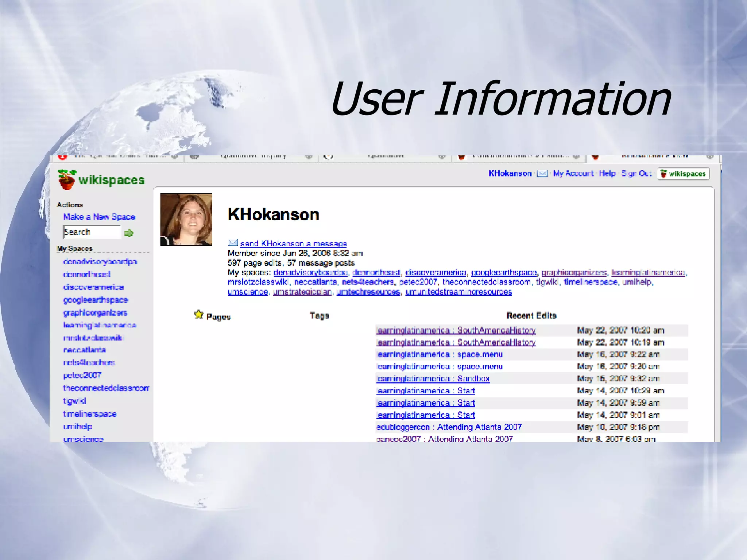Open tigwiki in sidebar

74,401
